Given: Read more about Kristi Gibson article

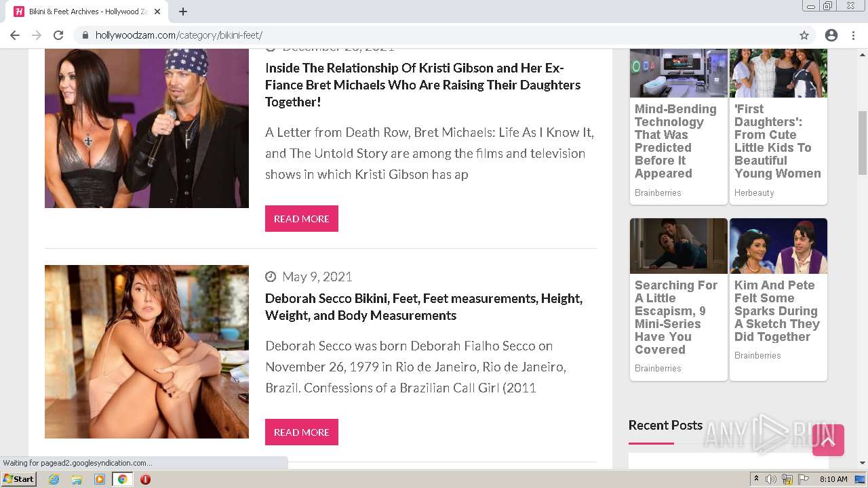Looking at the screenshot, I should tap(302, 219).
